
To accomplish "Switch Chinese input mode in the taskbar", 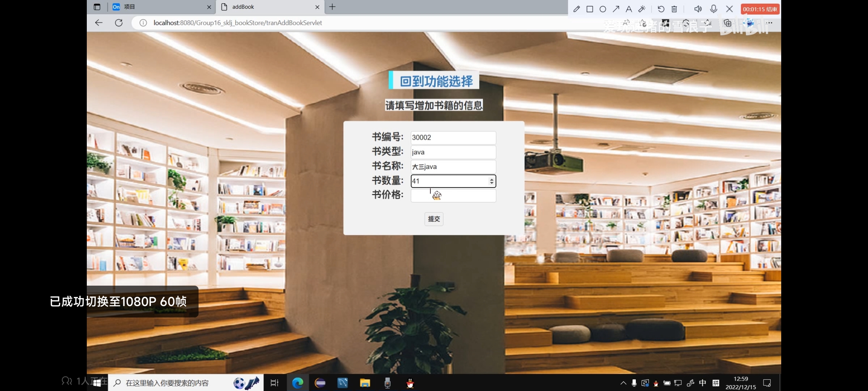I will 702,383.
